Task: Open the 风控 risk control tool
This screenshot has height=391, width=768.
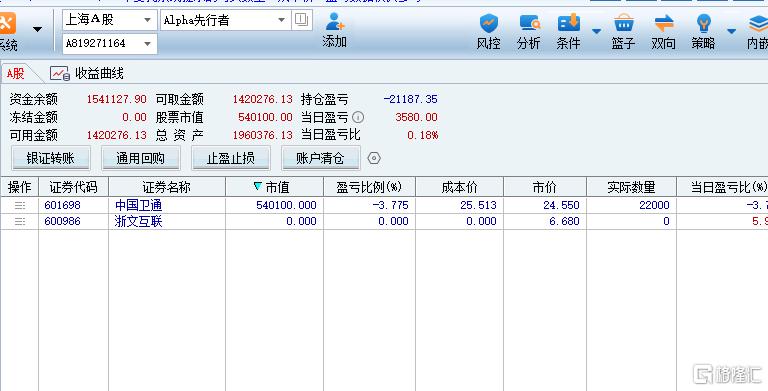Action: pos(488,32)
